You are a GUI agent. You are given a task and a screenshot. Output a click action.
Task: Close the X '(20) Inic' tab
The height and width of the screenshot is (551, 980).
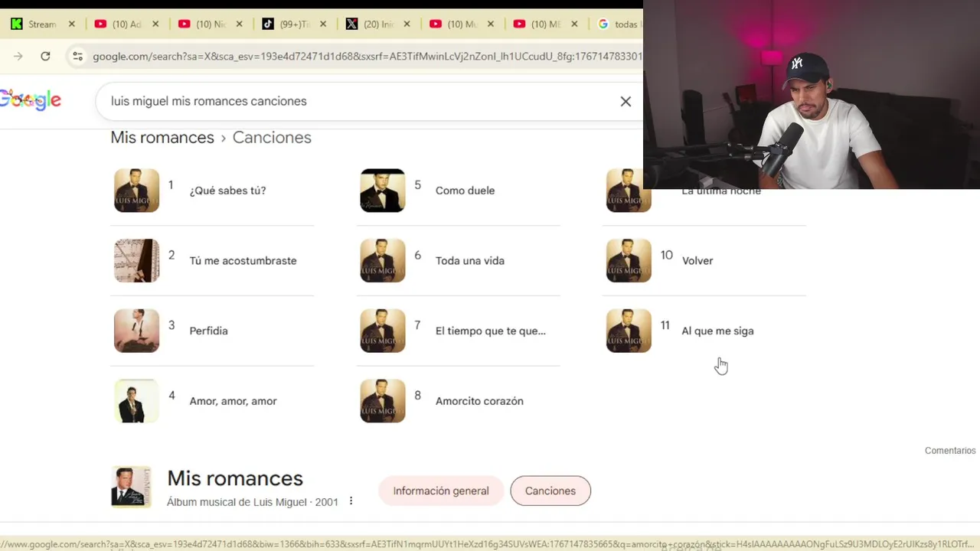point(407,24)
